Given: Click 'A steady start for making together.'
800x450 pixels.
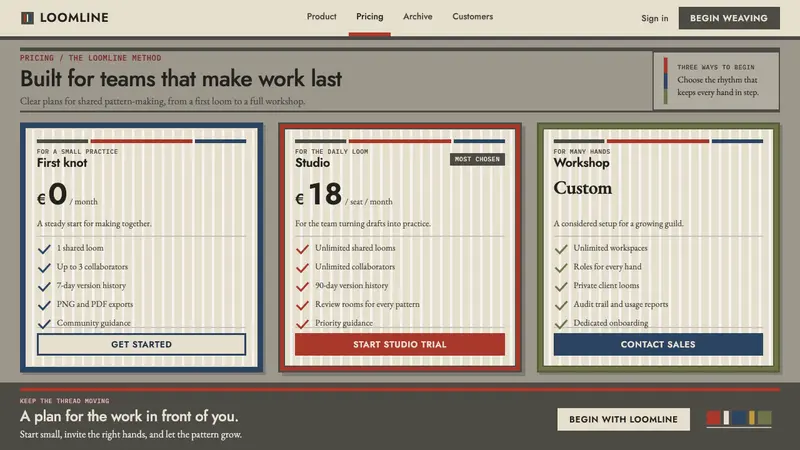Looking at the screenshot, I should (x=94, y=223).
